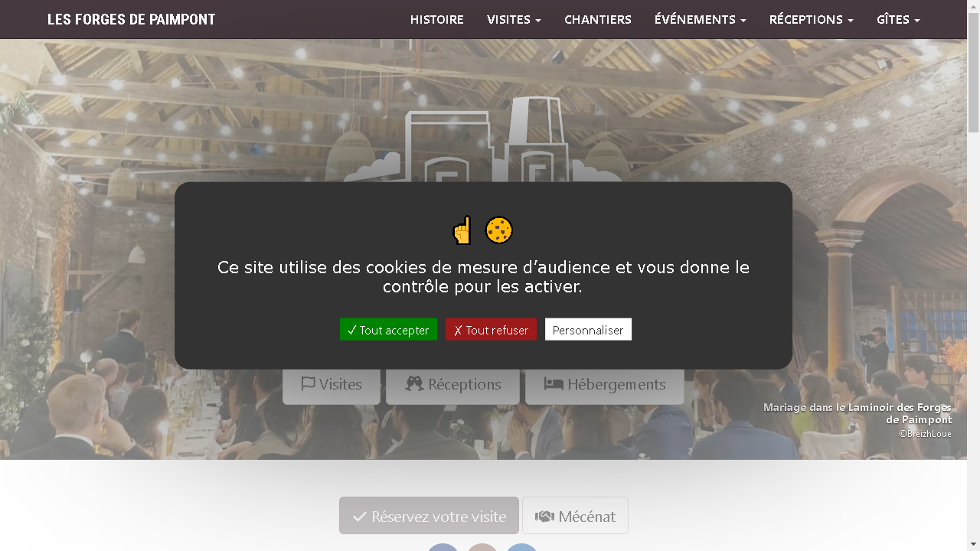Open the Gîtes dropdown menu
Screen dimensions: 980x551
coord(898,19)
